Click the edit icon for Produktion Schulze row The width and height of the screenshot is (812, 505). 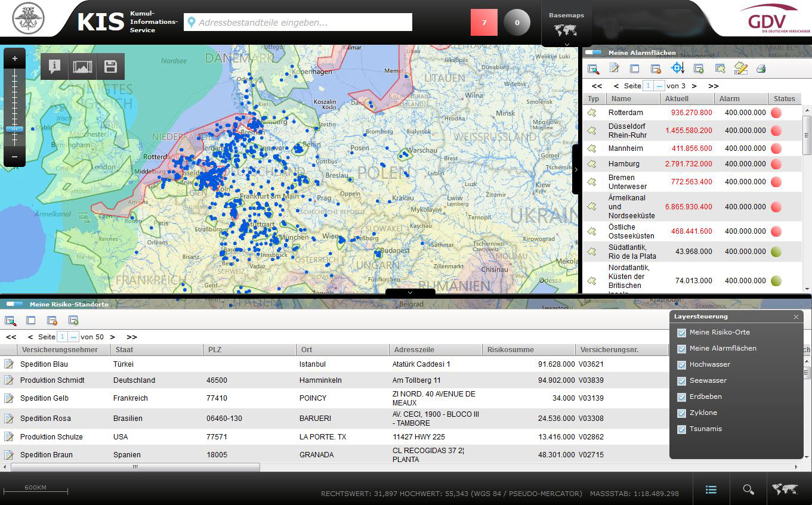[x=8, y=436]
